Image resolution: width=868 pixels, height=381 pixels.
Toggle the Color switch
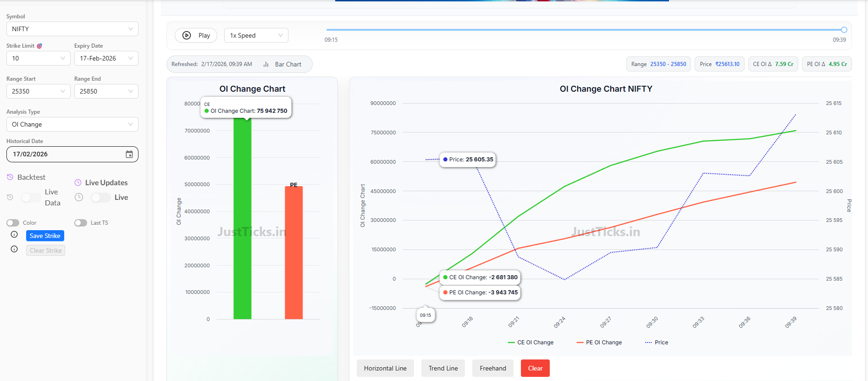point(13,223)
